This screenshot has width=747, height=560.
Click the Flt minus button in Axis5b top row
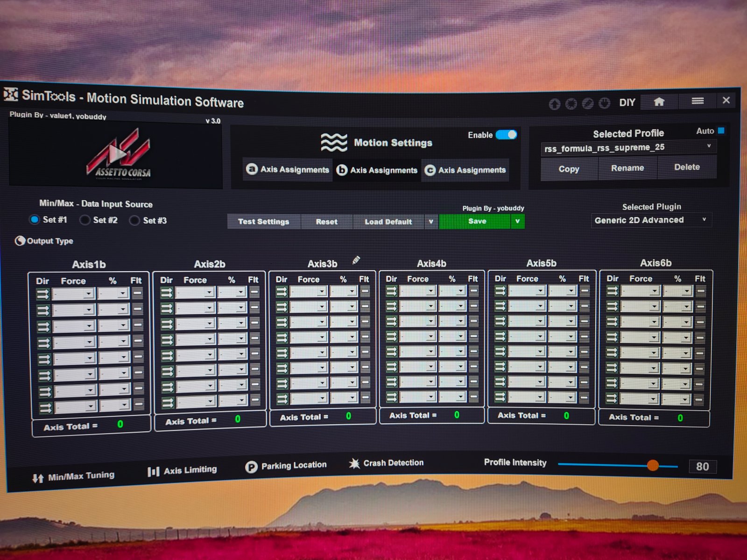click(x=584, y=290)
